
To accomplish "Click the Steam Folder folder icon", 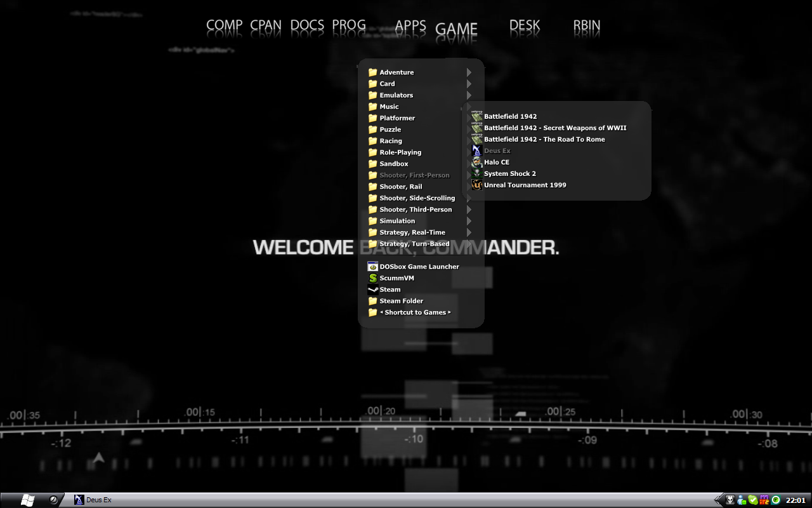I will pyautogui.click(x=373, y=301).
